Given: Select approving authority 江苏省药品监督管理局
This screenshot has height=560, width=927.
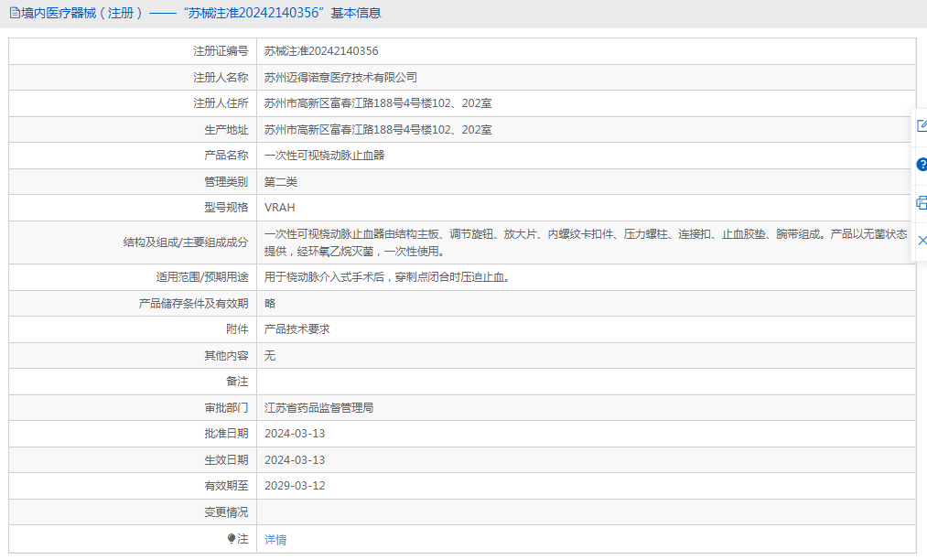Looking at the screenshot, I should pos(318,407).
